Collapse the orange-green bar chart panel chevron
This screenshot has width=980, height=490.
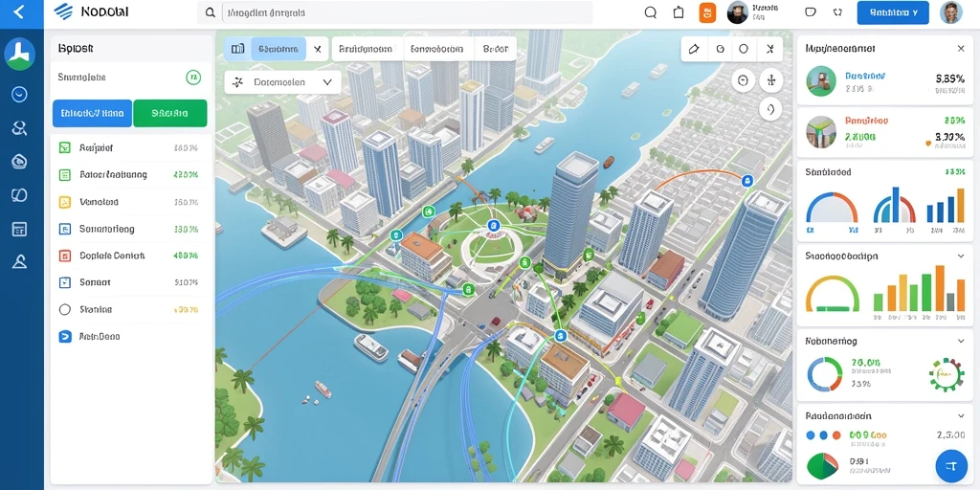[x=961, y=256]
